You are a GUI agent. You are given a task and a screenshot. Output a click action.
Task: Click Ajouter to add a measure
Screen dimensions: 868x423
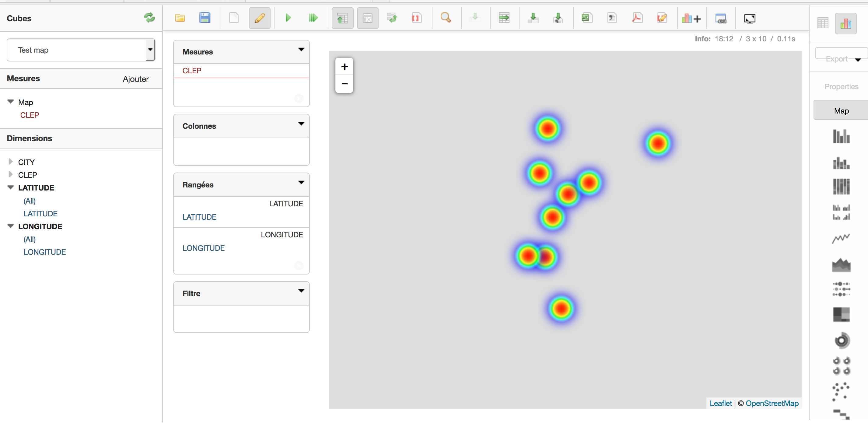pos(135,79)
